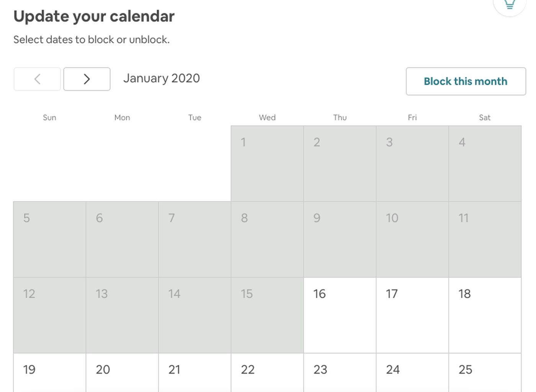The height and width of the screenshot is (392, 536).
Task: Click the blocked January 15 cell
Action: click(267, 315)
